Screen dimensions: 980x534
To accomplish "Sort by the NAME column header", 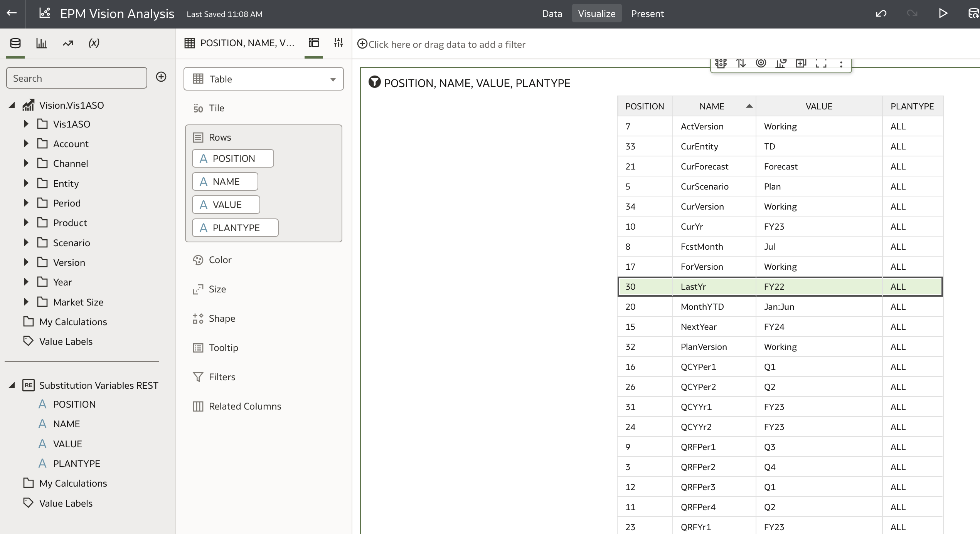I will click(x=714, y=106).
